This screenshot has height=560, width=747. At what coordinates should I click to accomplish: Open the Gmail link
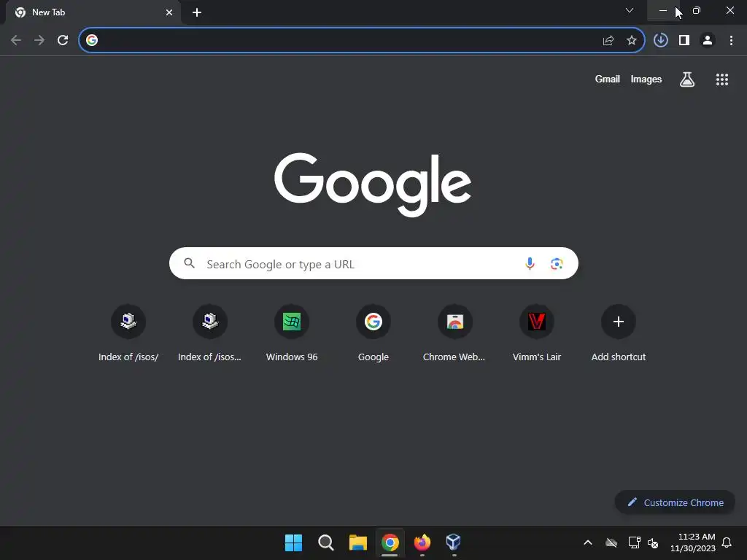pos(608,79)
